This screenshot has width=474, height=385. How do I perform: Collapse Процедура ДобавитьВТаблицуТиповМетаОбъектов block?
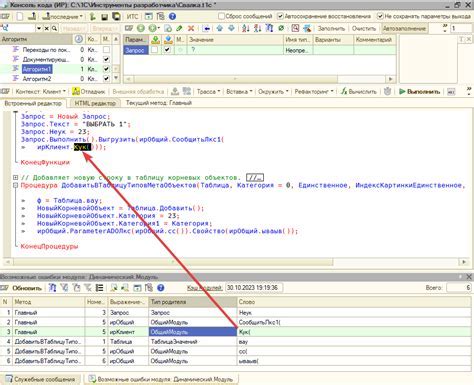click(15, 185)
